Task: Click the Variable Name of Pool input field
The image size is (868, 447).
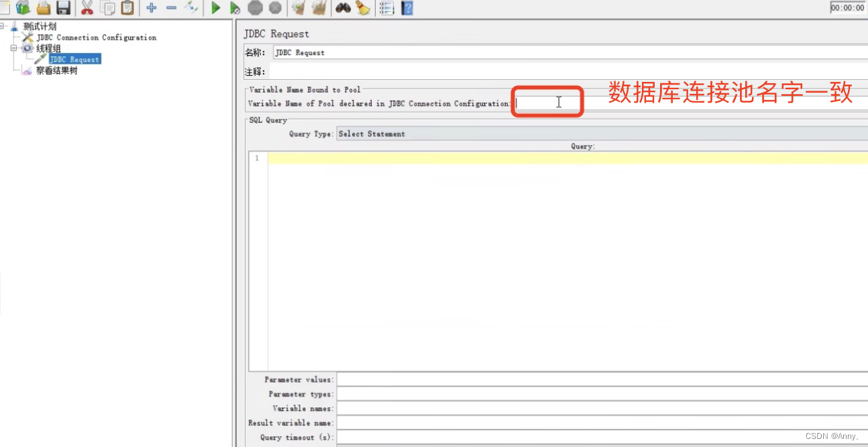Action: point(691,103)
